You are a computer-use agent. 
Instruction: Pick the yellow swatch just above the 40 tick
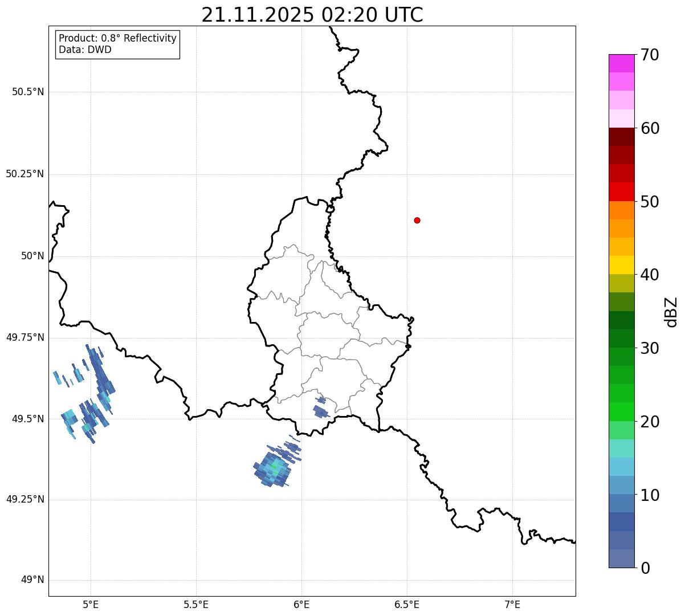pos(621,265)
